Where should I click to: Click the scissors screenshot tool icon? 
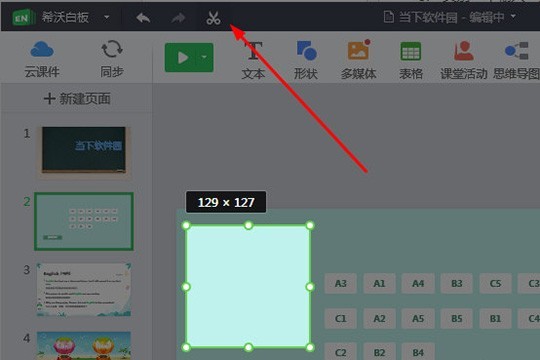[x=213, y=18]
